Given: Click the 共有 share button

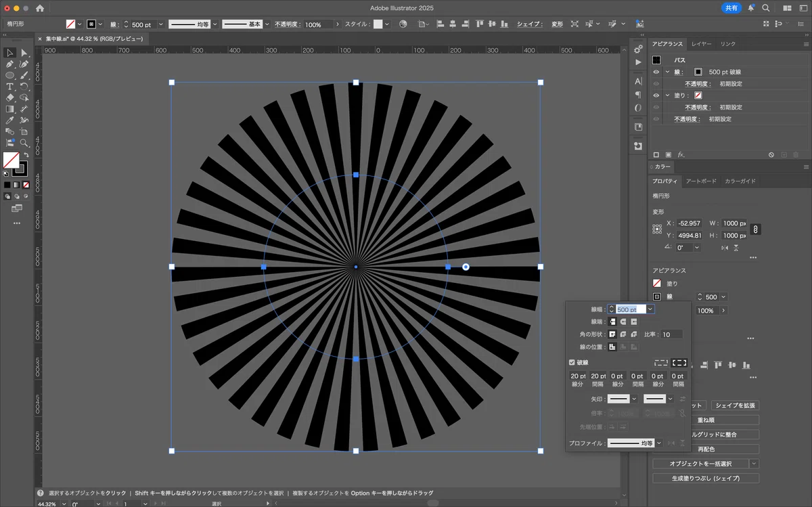Looking at the screenshot, I should click(x=731, y=8).
